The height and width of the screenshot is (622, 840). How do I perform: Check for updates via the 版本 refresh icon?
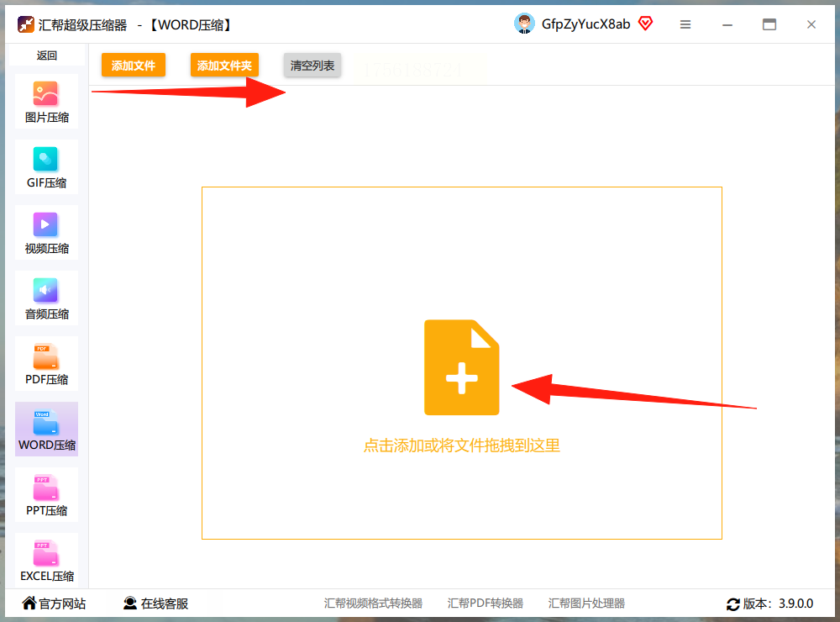(x=732, y=604)
